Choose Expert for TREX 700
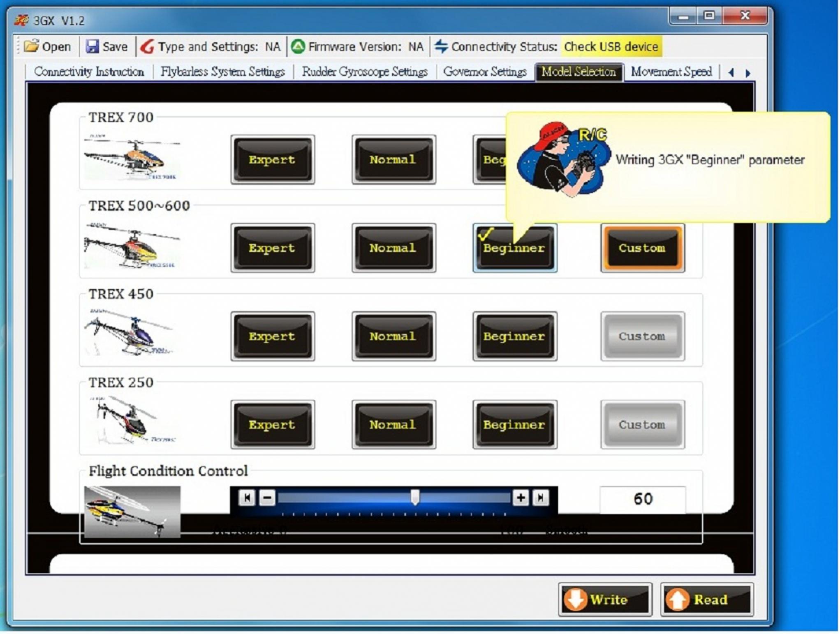Screen dimensions: 840x634 [272, 159]
